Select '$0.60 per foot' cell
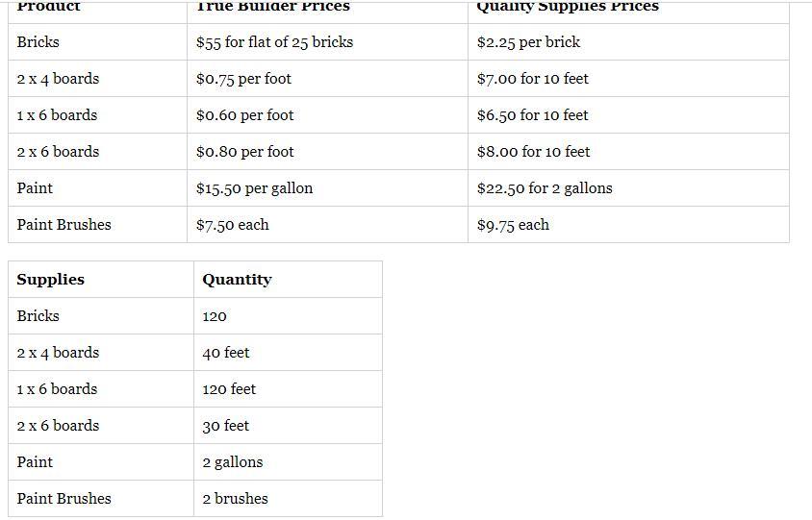Screen dimensions: 812x520 [x=327, y=115]
